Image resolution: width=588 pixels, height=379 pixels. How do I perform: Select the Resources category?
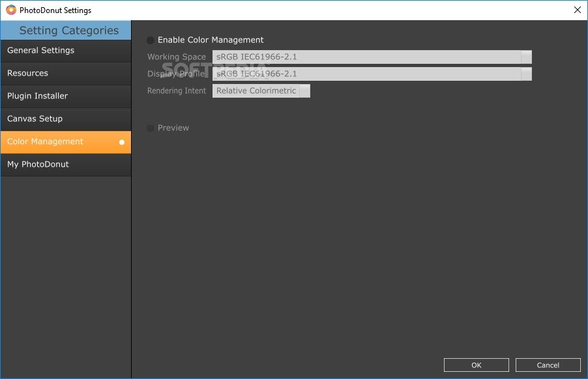coord(66,74)
